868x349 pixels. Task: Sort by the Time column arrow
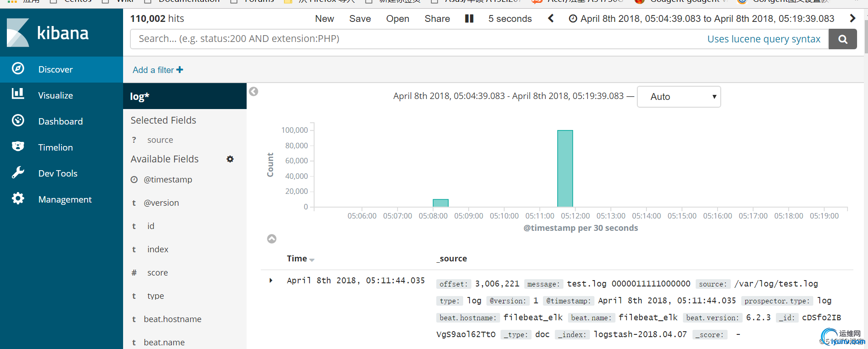(312, 260)
